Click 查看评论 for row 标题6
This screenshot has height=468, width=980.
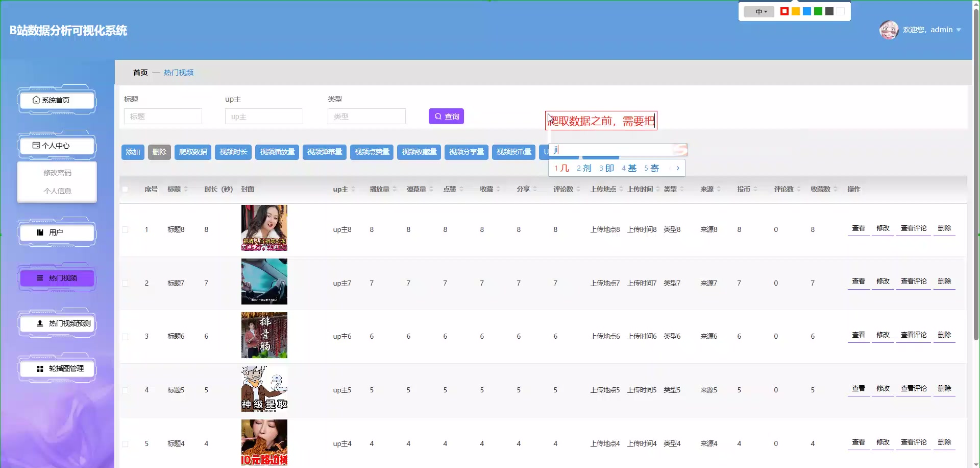tap(914, 335)
